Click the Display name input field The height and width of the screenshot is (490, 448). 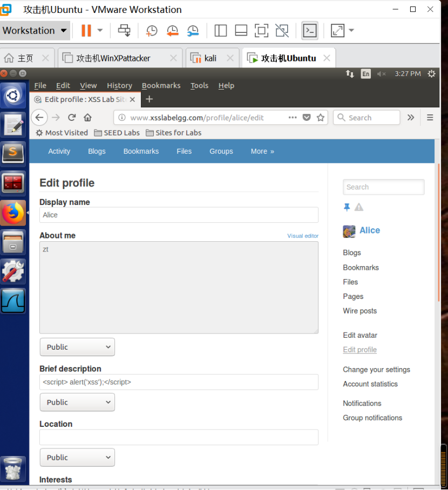(179, 215)
